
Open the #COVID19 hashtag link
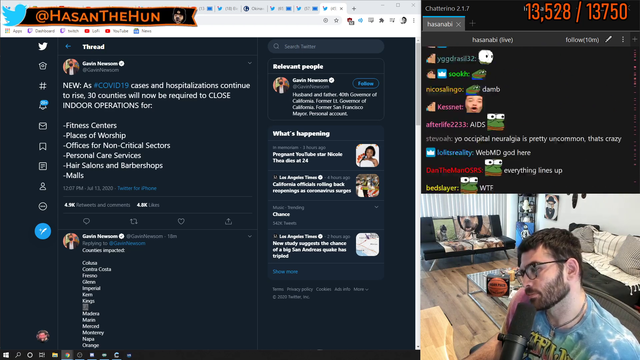111,85
